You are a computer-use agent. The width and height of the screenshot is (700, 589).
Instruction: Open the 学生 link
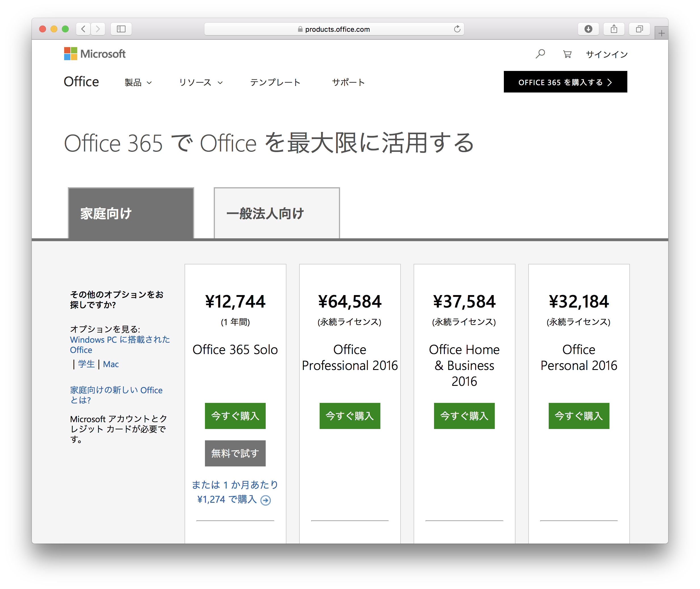pos(86,364)
